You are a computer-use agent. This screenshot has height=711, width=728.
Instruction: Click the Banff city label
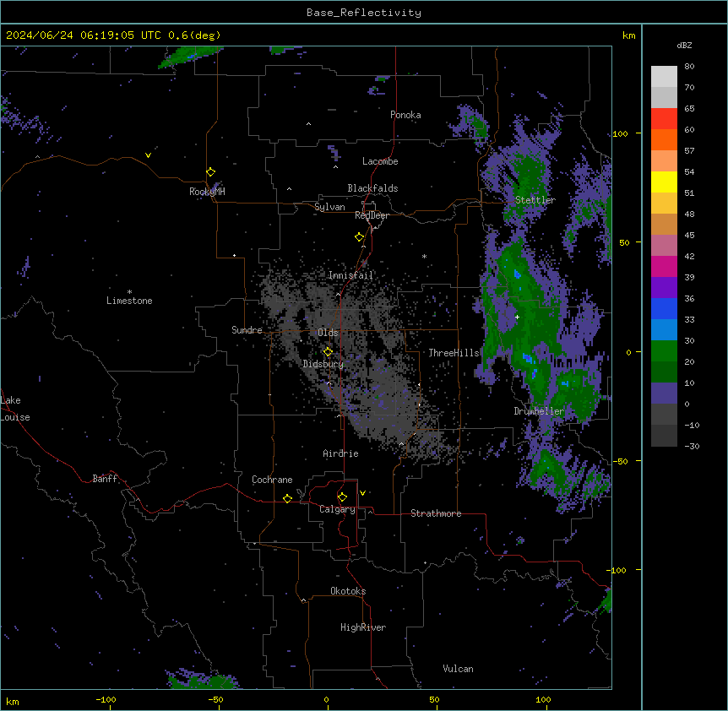pos(105,479)
